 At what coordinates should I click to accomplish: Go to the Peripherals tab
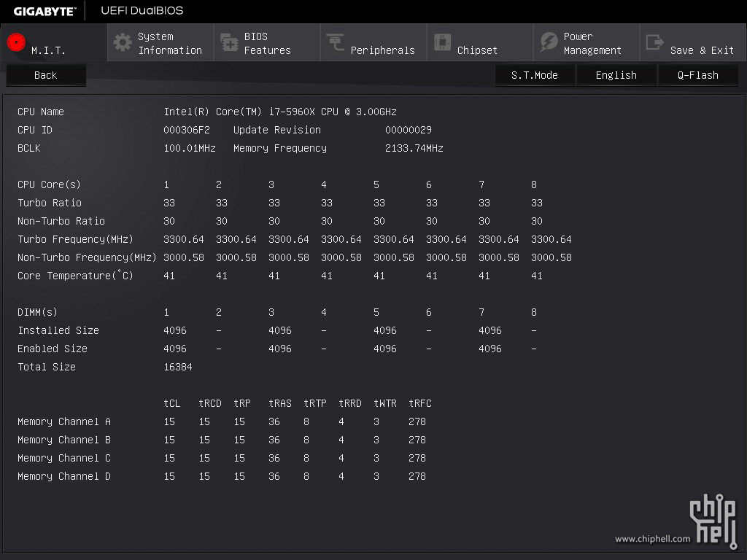point(373,43)
